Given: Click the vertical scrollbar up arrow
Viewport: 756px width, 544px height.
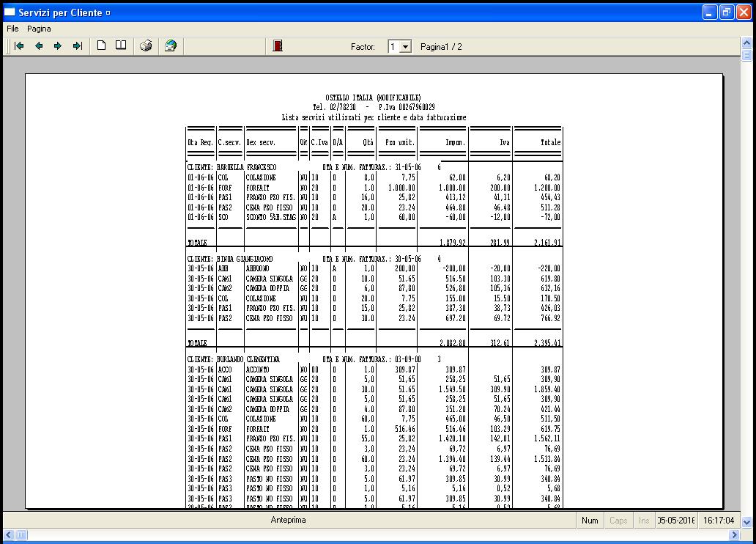Looking at the screenshot, I should click(746, 43).
